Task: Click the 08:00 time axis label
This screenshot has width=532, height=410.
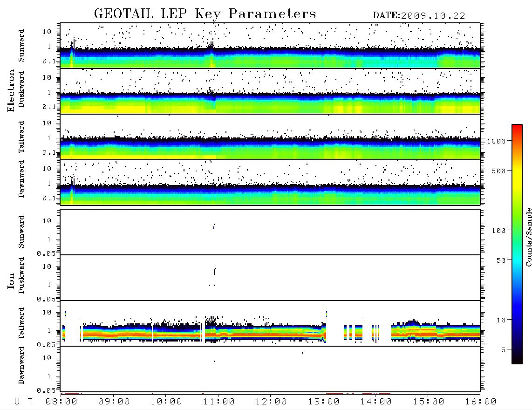Action: (61, 402)
